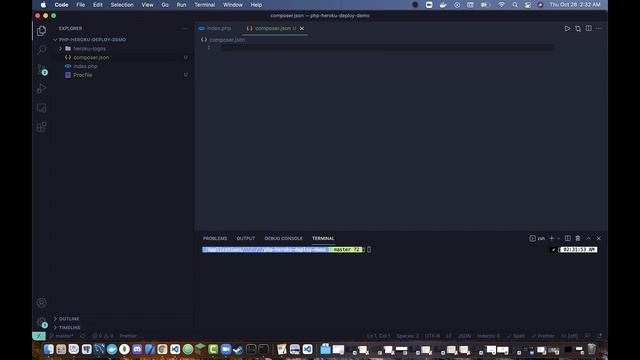Switch to the Debug Console tab
Image resolution: width=640 pixels, height=360 pixels.
click(283, 238)
